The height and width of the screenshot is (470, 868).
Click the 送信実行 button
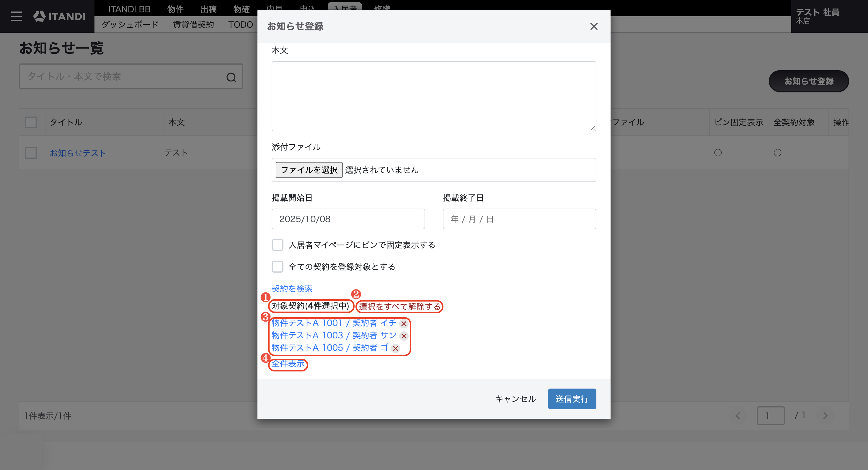(572, 399)
